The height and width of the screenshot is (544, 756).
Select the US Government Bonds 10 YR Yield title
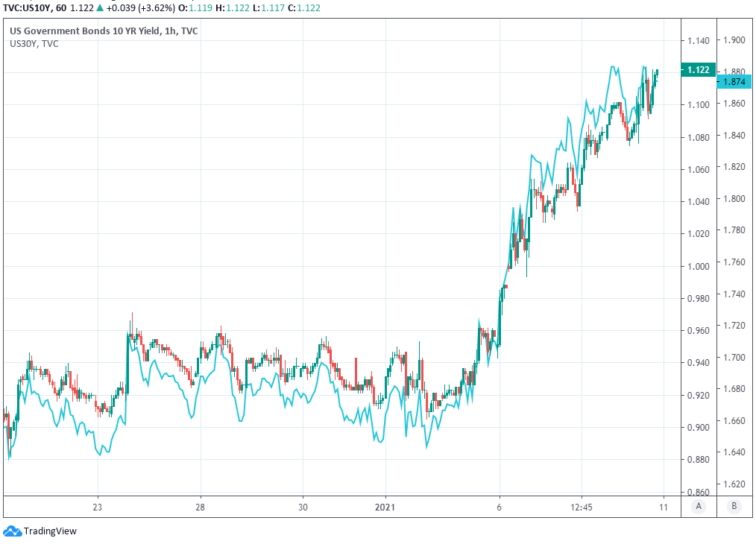click(x=104, y=31)
